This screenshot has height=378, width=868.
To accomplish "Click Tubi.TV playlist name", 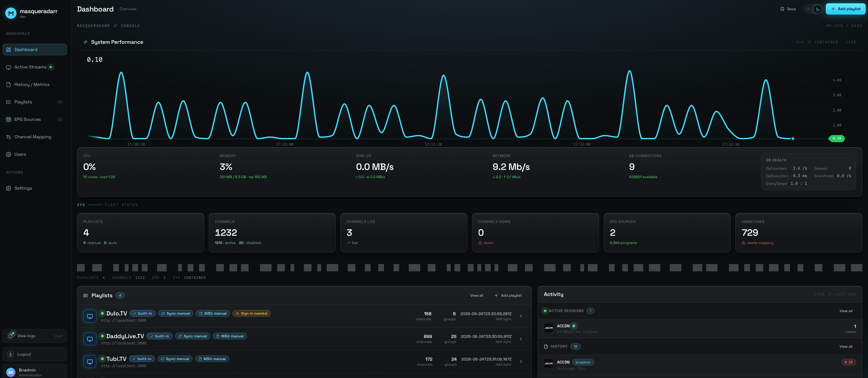I will tap(116, 359).
